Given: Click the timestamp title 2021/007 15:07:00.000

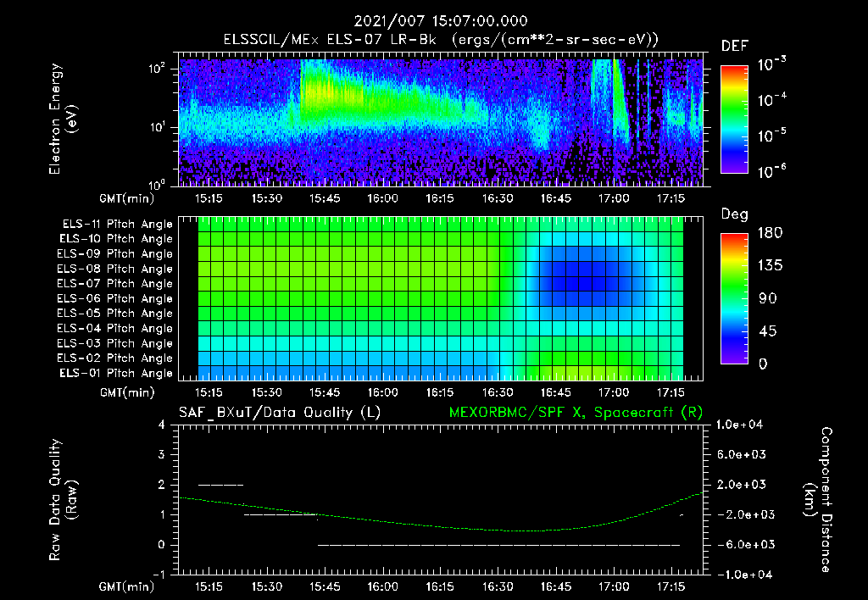Looking at the screenshot, I should (441, 21).
